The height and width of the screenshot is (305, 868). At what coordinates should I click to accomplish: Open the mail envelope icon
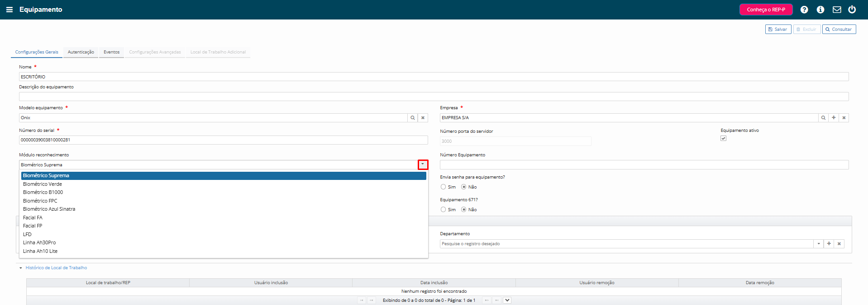837,10
